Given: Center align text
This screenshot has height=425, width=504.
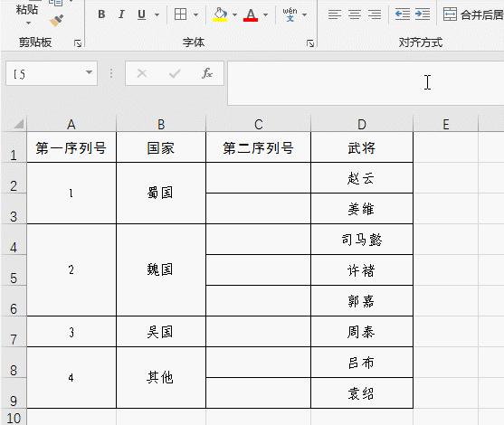Looking at the screenshot, I should coord(355,14).
